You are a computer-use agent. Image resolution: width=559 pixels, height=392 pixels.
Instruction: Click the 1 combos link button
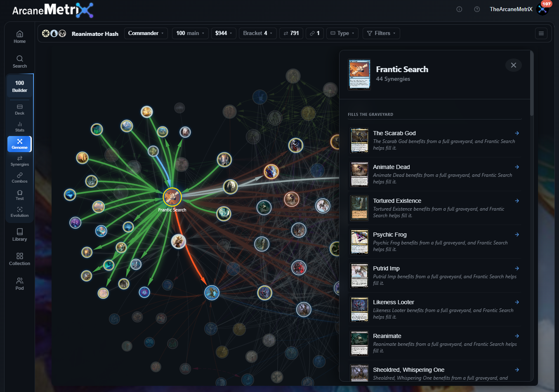pyautogui.click(x=315, y=33)
